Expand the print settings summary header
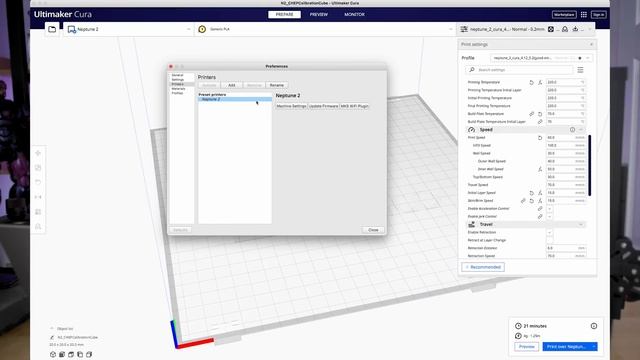The height and width of the screenshot is (360, 640). [x=526, y=29]
